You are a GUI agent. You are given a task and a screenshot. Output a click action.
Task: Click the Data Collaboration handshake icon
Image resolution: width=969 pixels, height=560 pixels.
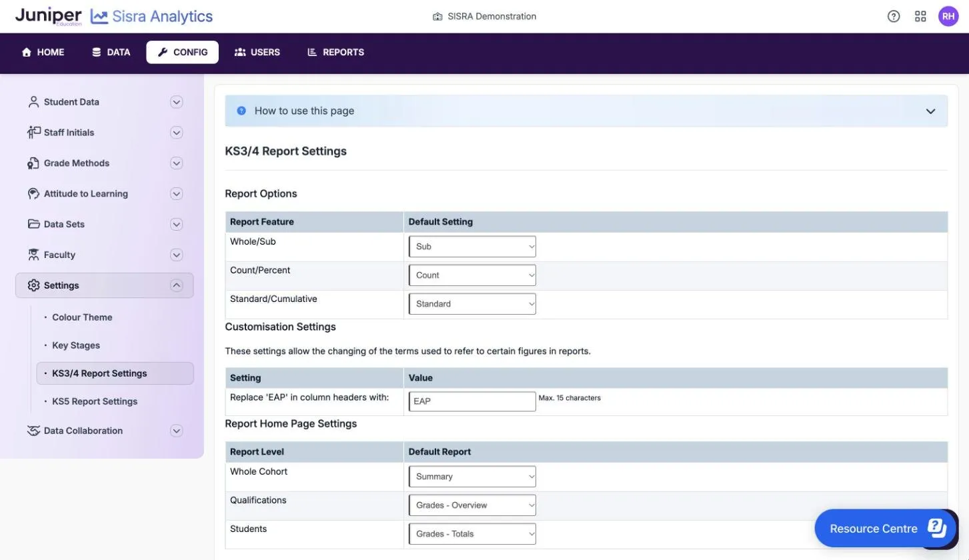pos(33,431)
